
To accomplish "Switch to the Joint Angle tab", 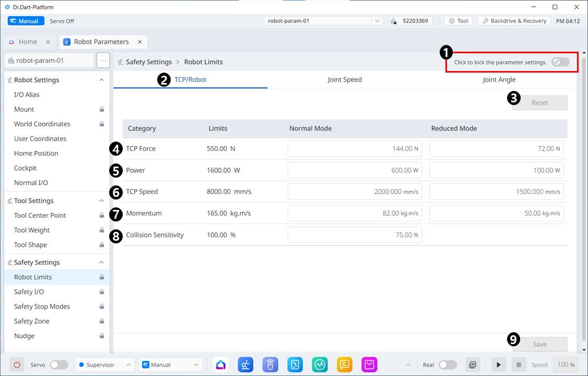I will [x=499, y=80].
